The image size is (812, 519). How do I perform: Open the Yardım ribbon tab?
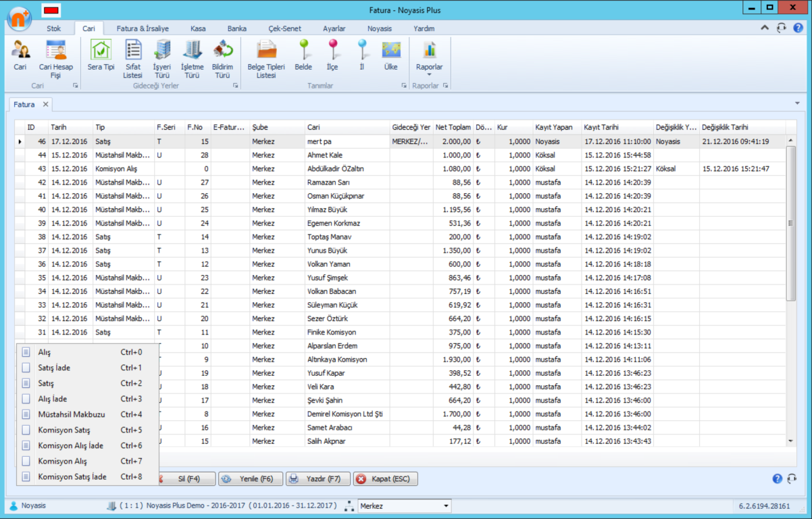424,28
